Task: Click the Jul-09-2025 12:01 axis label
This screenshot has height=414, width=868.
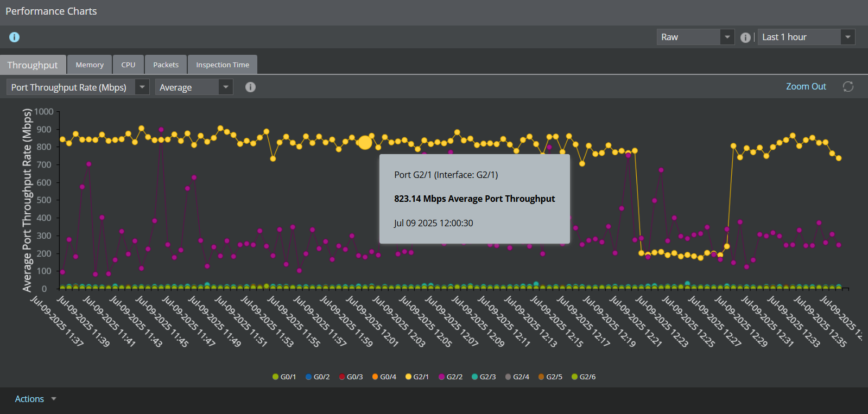Action: tap(372, 321)
